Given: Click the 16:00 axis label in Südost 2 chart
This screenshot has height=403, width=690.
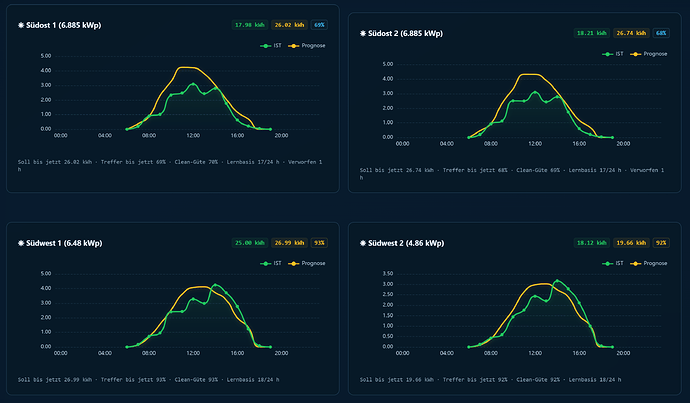Looking at the screenshot, I should pyautogui.click(x=579, y=144).
